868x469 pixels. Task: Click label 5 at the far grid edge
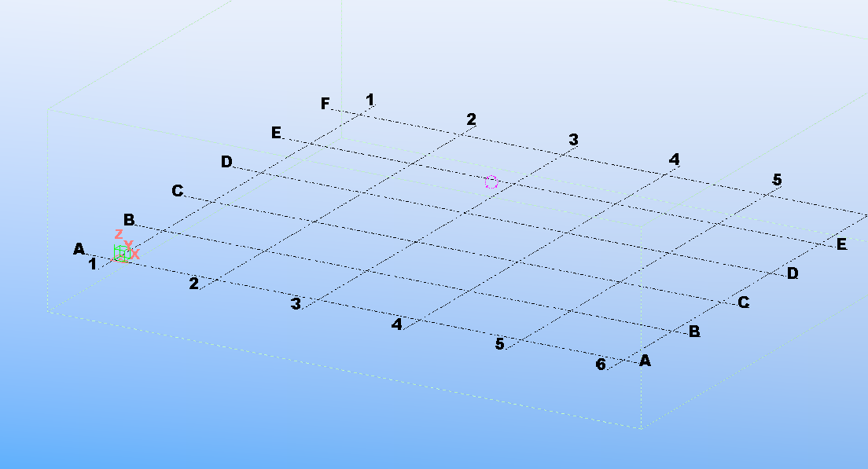click(x=777, y=180)
